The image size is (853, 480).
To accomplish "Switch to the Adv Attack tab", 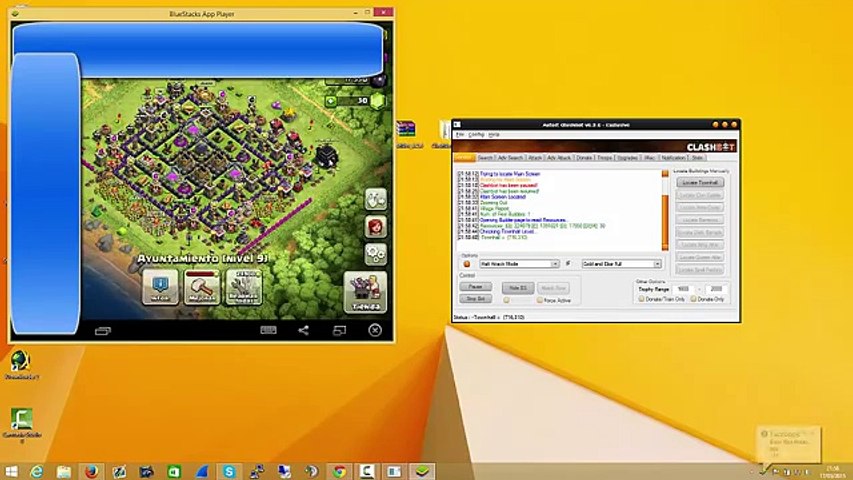I will point(559,158).
